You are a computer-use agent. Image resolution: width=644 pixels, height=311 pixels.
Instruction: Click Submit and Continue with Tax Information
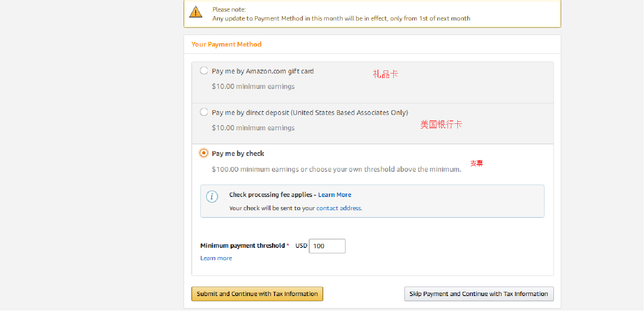257,294
